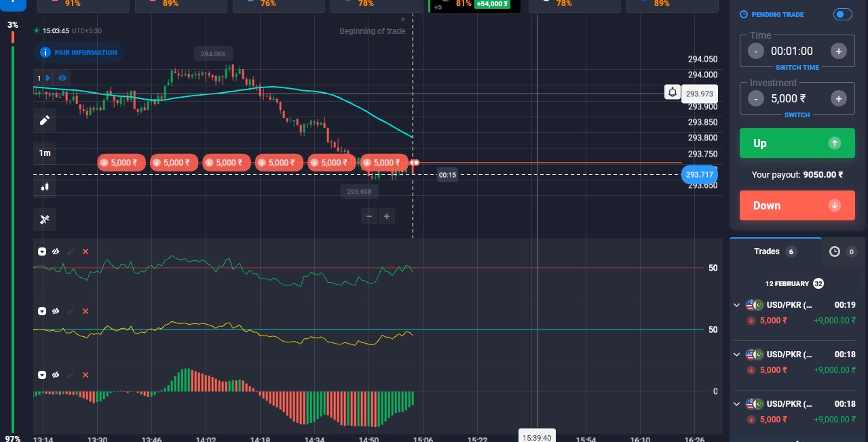
Task: Hide the second indicator panel
Action: 56,311
